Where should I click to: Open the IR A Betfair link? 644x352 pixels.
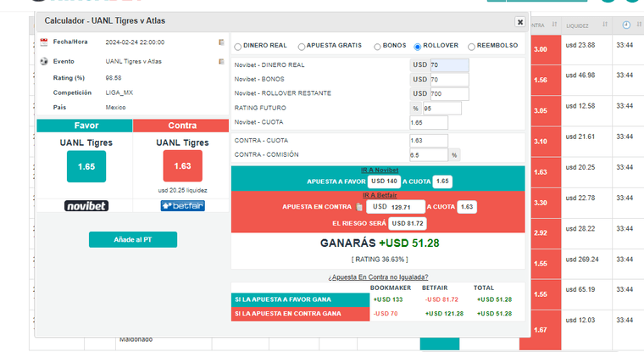tap(380, 195)
